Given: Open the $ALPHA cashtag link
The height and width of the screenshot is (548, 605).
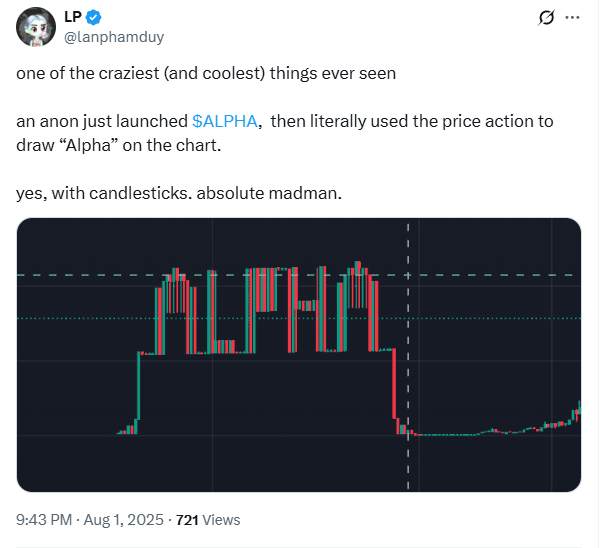Looking at the screenshot, I should (225, 121).
